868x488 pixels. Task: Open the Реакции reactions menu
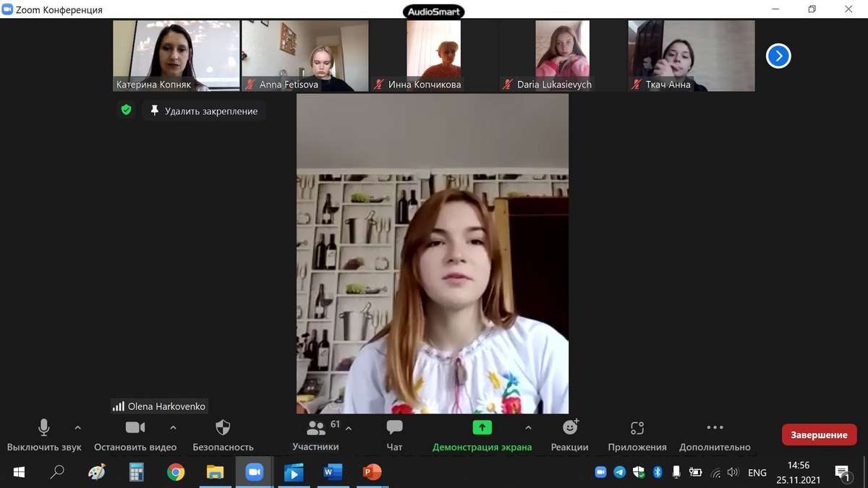coord(570,428)
